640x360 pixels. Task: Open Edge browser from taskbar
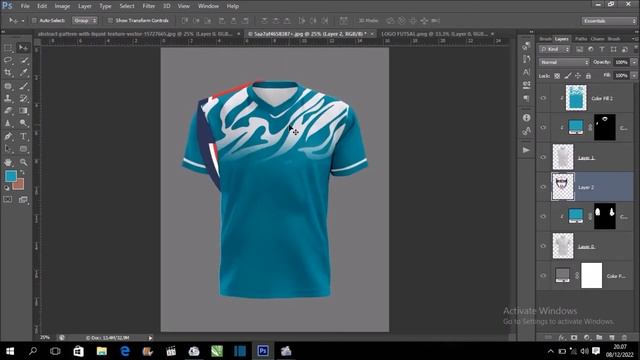(125, 351)
